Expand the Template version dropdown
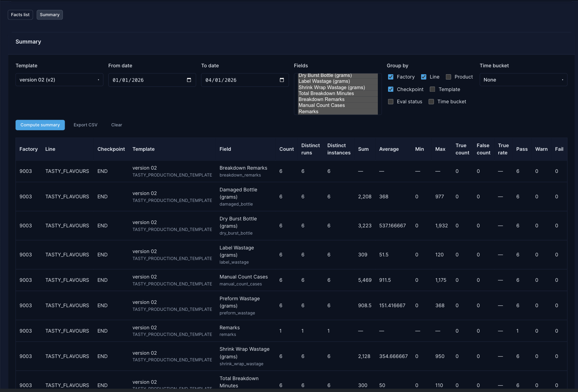Viewport: 578px width, 392px height. 59,80
